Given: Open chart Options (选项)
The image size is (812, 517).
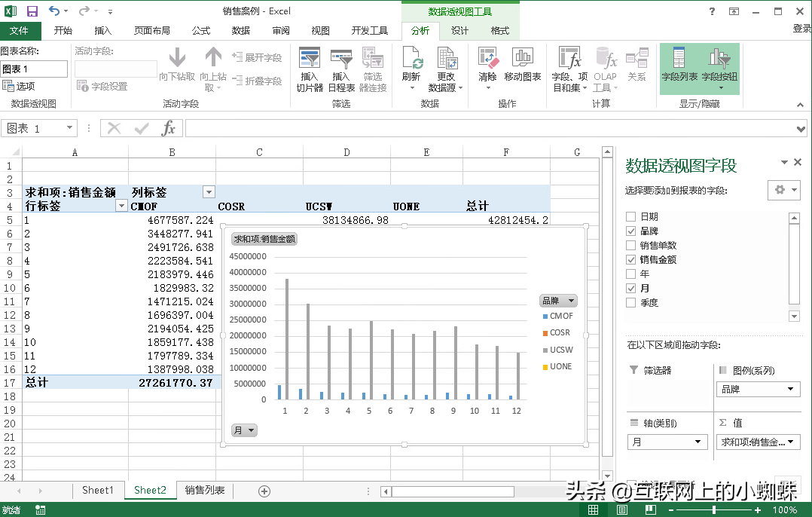Looking at the screenshot, I should coord(19,86).
